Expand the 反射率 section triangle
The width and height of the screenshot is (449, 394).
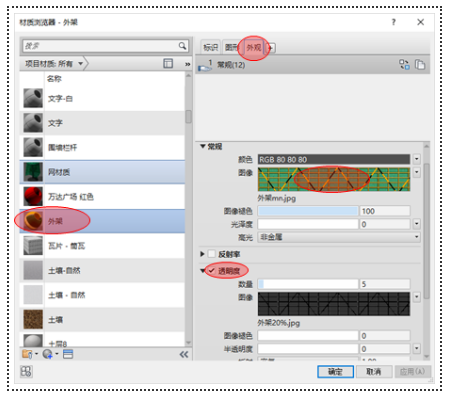pyautogui.click(x=202, y=254)
